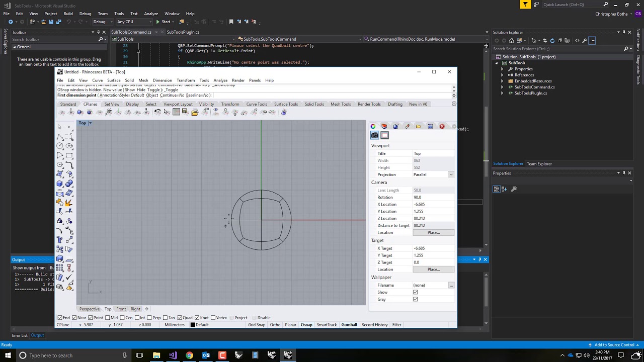Expand the EmbeddedResources folder node
Screen dimensions: 644x362
[502, 81]
